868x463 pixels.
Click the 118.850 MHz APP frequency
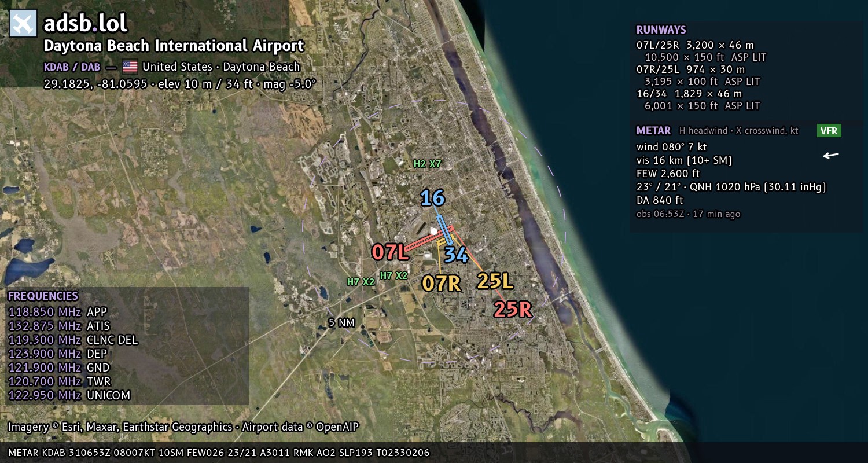[57, 312]
